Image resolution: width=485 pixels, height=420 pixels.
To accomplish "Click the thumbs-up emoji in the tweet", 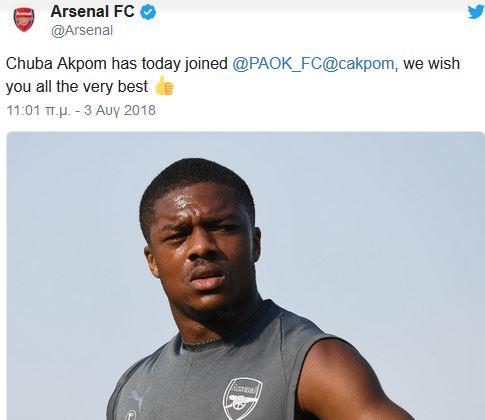I will tap(164, 86).
